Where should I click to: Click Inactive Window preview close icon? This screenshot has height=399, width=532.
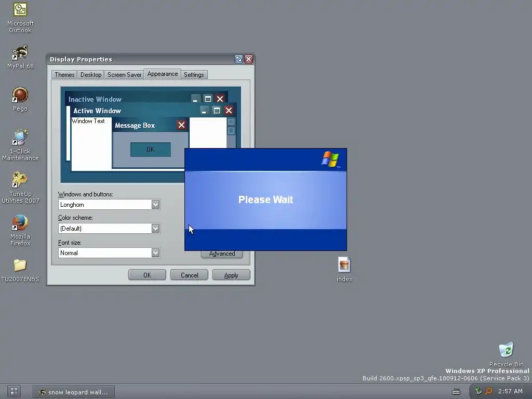pyautogui.click(x=220, y=99)
